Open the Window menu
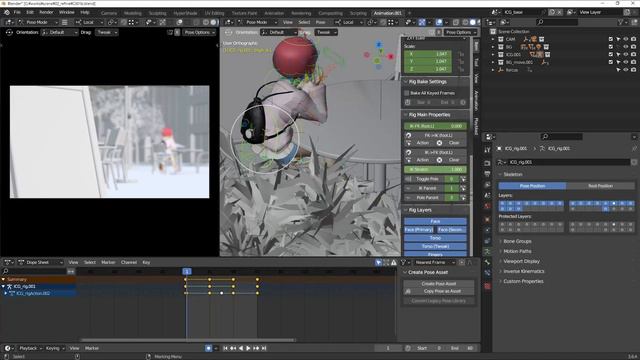The image size is (640, 360). pyautogui.click(x=67, y=12)
